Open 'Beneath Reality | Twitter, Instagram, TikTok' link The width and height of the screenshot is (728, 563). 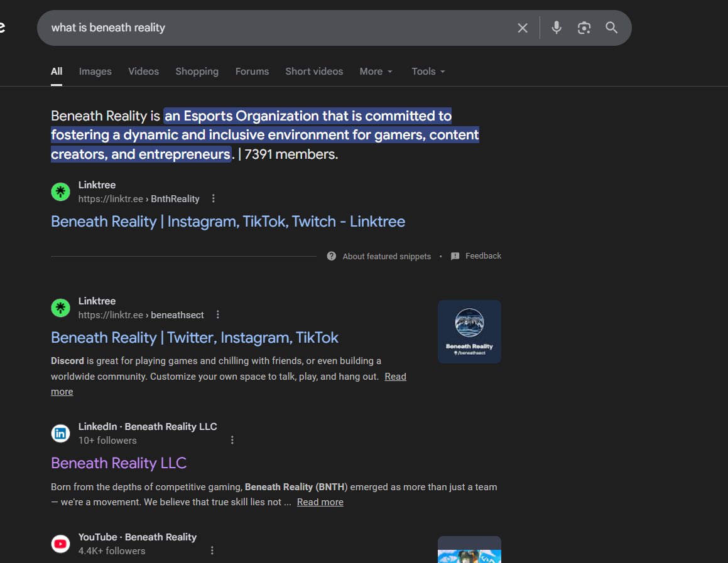coord(195,338)
